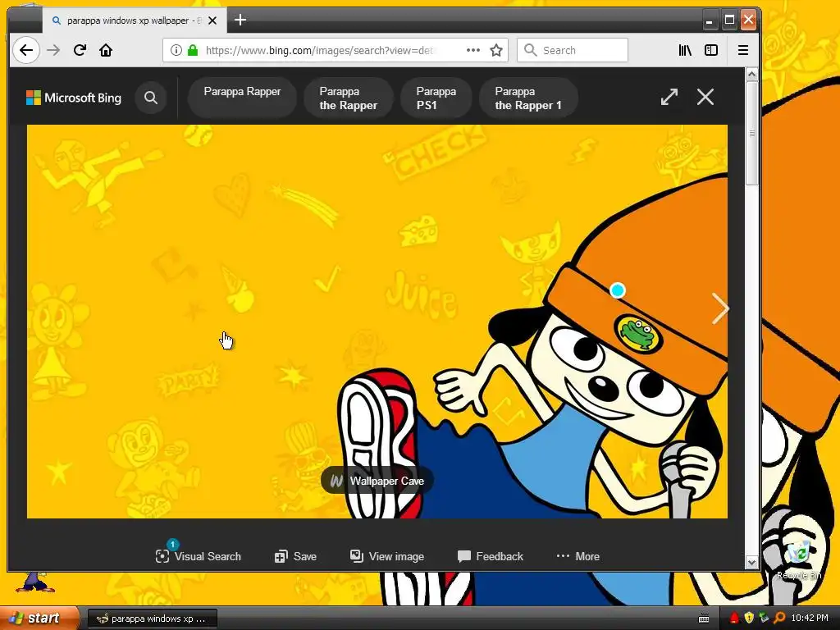The image size is (840, 630).
Task: Bookmark this page with the star
Action: pos(496,50)
